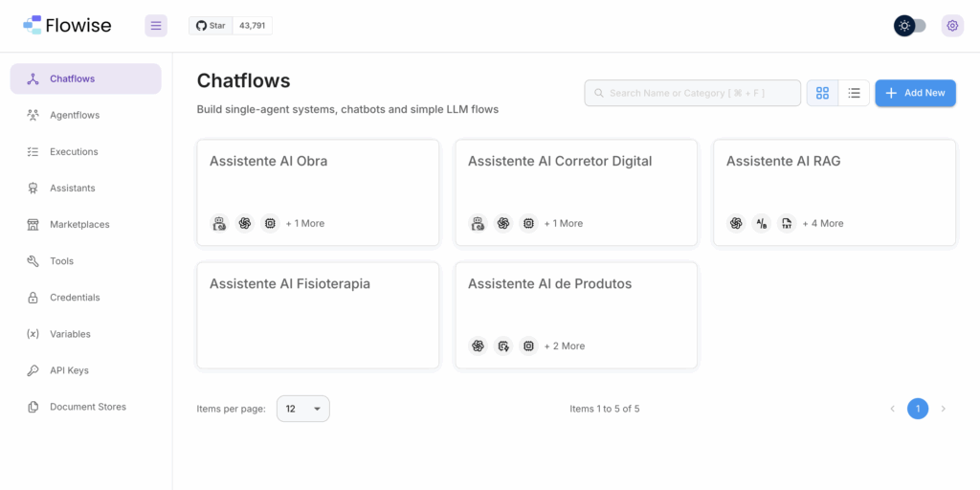This screenshot has width=980, height=490.
Task: Click the Credentials lock icon in sidebar
Action: [33, 298]
